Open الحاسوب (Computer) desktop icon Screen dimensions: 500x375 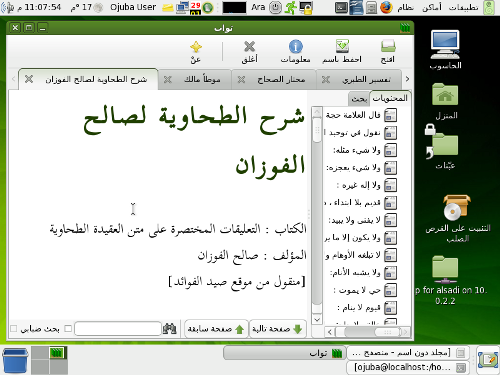tap(445, 50)
